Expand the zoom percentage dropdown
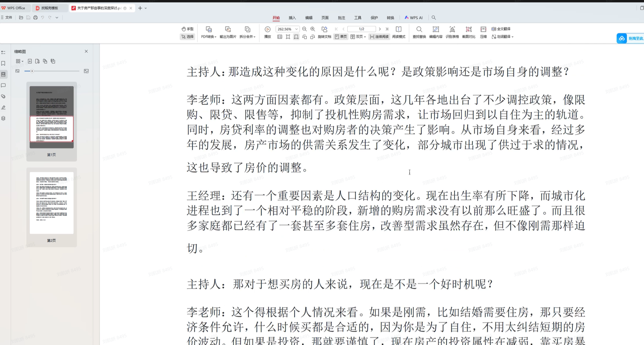 (296, 29)
